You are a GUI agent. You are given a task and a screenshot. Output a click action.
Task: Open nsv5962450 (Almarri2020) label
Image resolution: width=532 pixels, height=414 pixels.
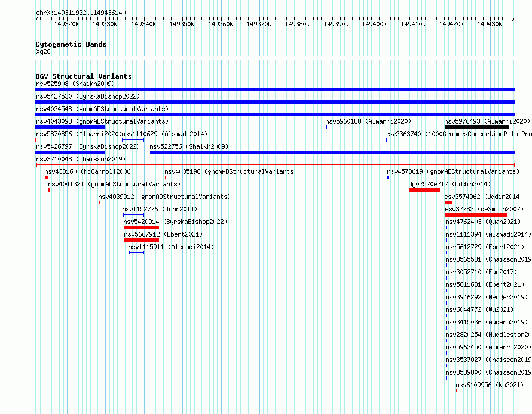coord(488,347)
